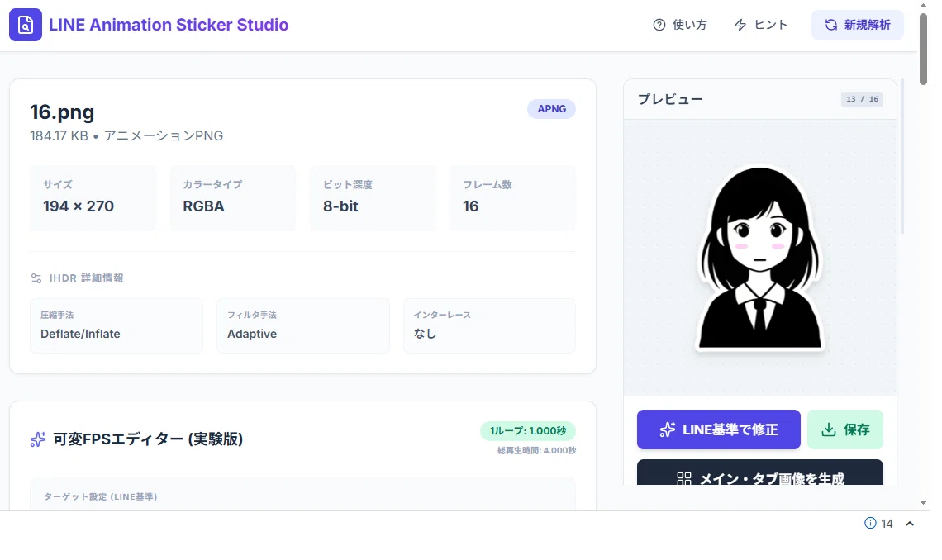This screenshot has height=560, width=942.
Task: Click the sparkle icon on LINE基準で修正
Action: coord(668,429)
